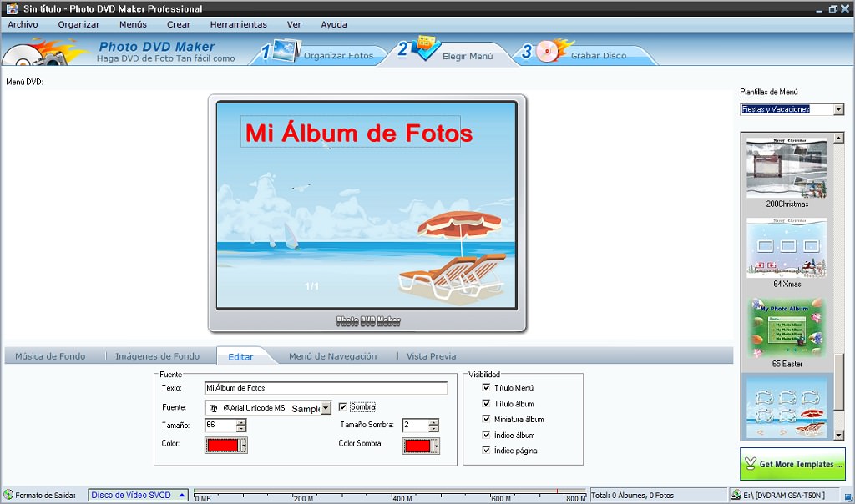Increase Tamaño font size value
This screenshot has height=504, width=855.
pos(241,422)
